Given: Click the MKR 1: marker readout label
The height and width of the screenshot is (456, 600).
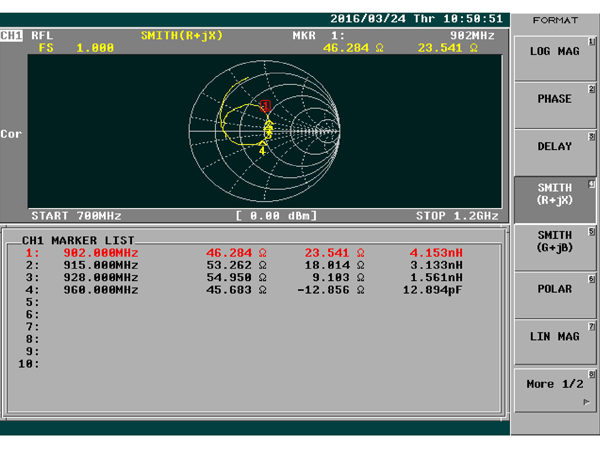Looking at the screenshot, I should pos(318,36).
